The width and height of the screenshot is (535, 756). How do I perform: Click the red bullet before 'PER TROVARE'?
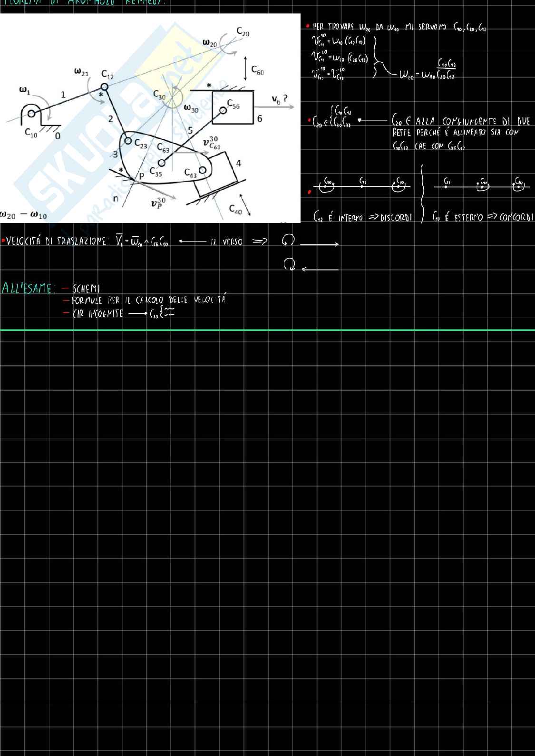tap(308, 27)
